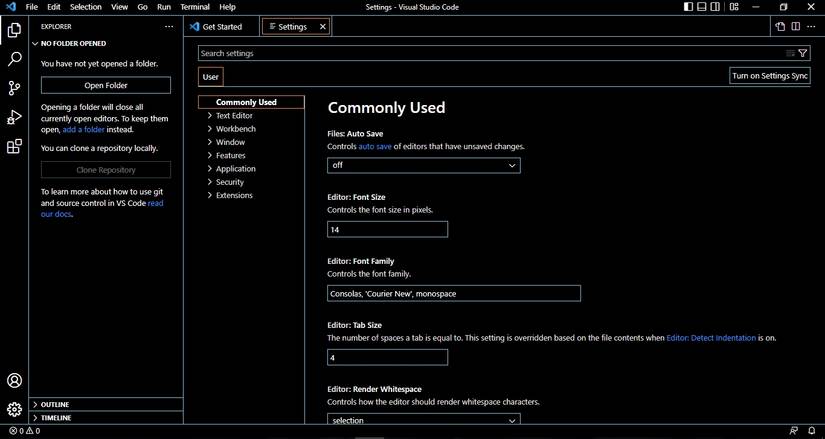825x439 pixels.
Task: Open the Manage gear icon
Action: click(14, 409)
